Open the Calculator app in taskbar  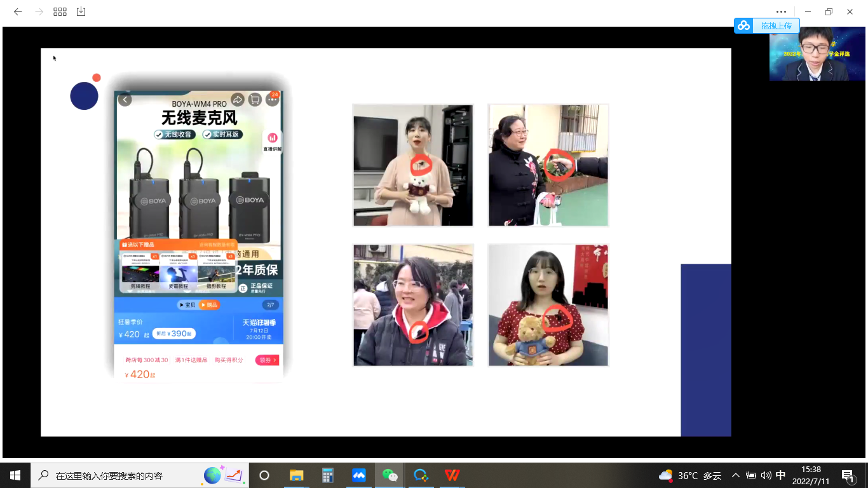coord(328,475)
